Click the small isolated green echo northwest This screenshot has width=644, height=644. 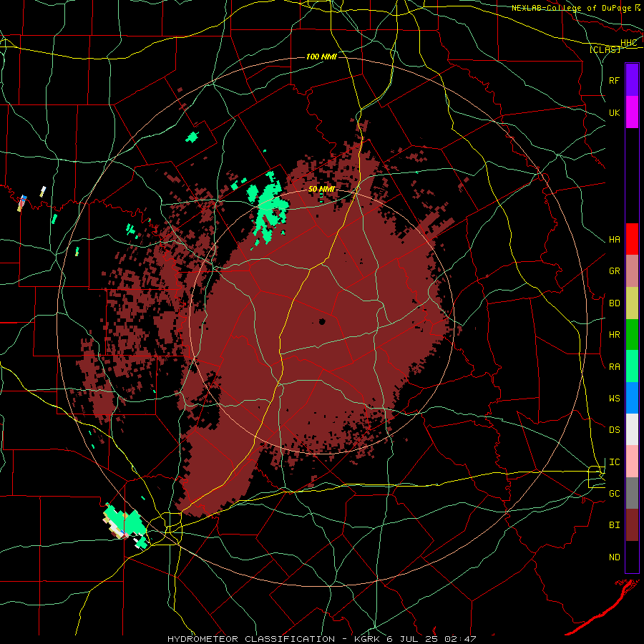[x=192, y=137]
